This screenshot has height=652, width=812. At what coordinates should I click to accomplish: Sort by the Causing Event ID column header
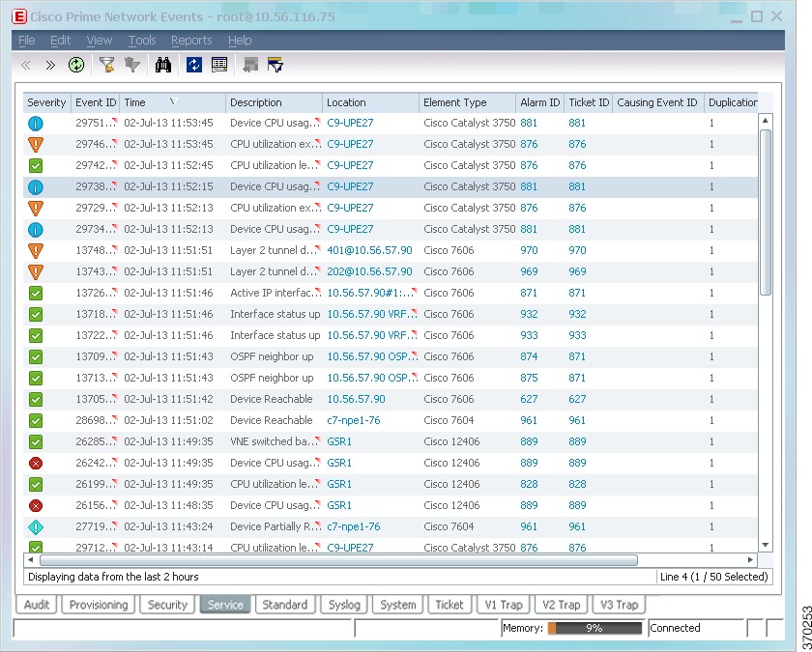pos(657,102)
